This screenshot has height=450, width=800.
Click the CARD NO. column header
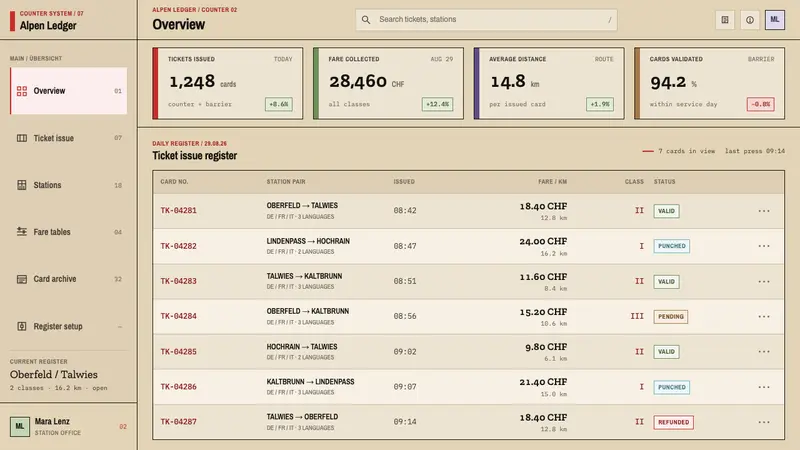[x=174, y=182]
